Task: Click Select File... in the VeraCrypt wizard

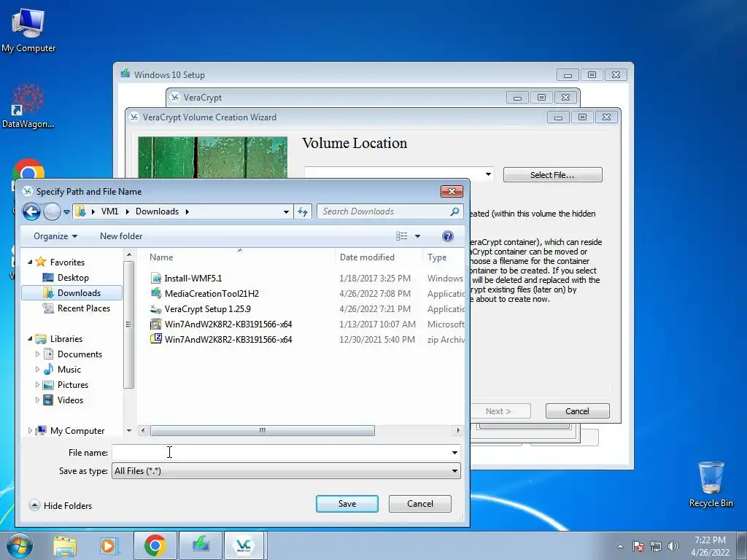Action: coord(553,175)
